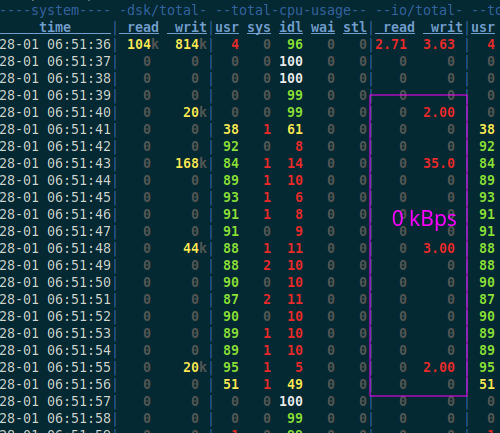Click the -dsk/total- group header

163,11
